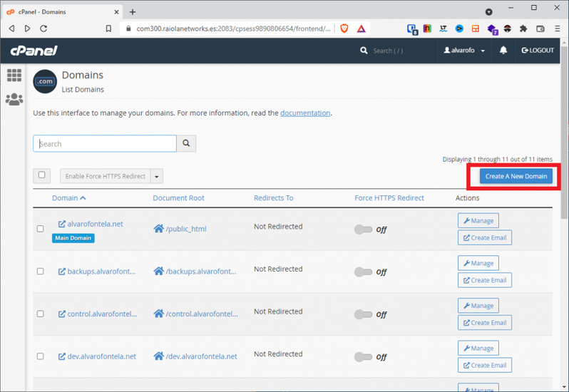The width and height of the screenshot is (569, 392).
Task: Check the dev.alvarofontela.net row checkbox
Action: 40,356
